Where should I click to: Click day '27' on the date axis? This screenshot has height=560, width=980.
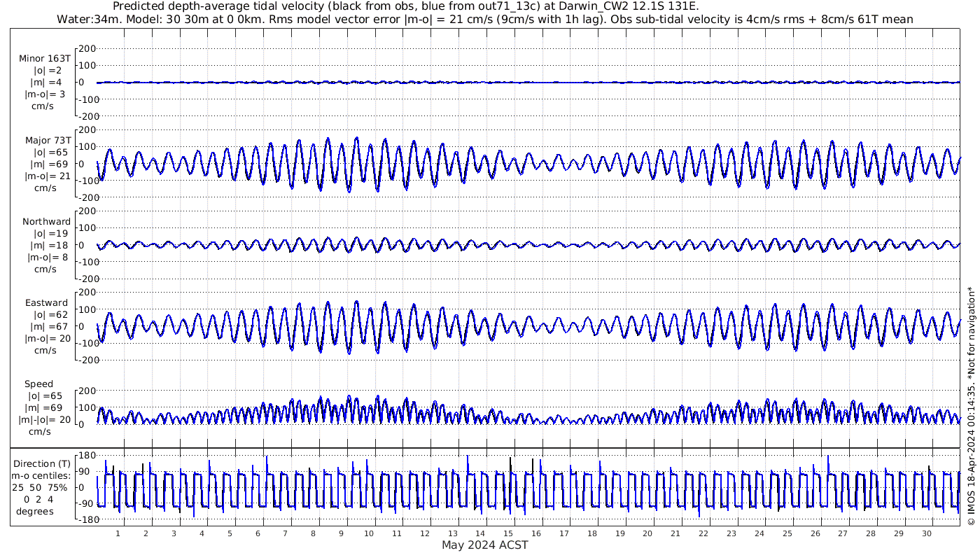tap(843, 533)
